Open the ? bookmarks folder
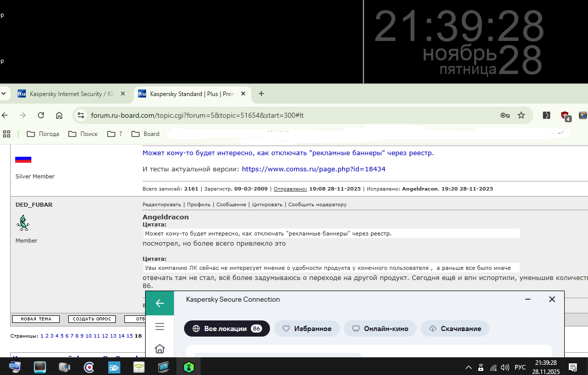Screen dimensions: 588x375 (115, 134)
